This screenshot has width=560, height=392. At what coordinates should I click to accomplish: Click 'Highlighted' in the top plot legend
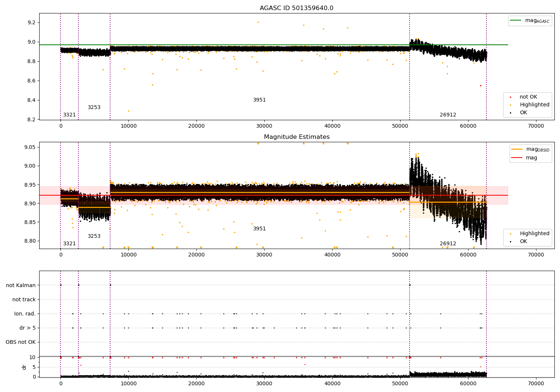(535, 105)
